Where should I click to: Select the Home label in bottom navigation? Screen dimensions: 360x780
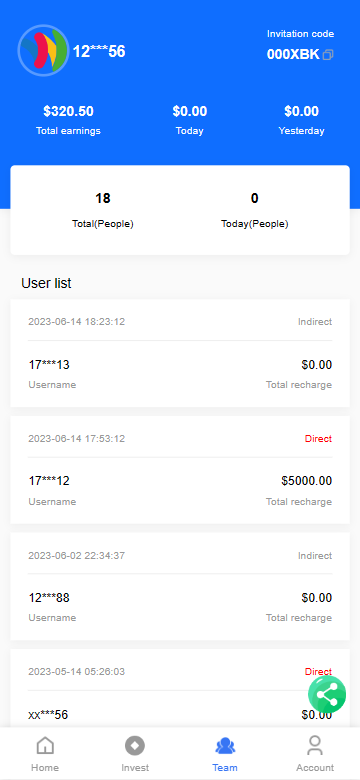click(x=45, y=768)
